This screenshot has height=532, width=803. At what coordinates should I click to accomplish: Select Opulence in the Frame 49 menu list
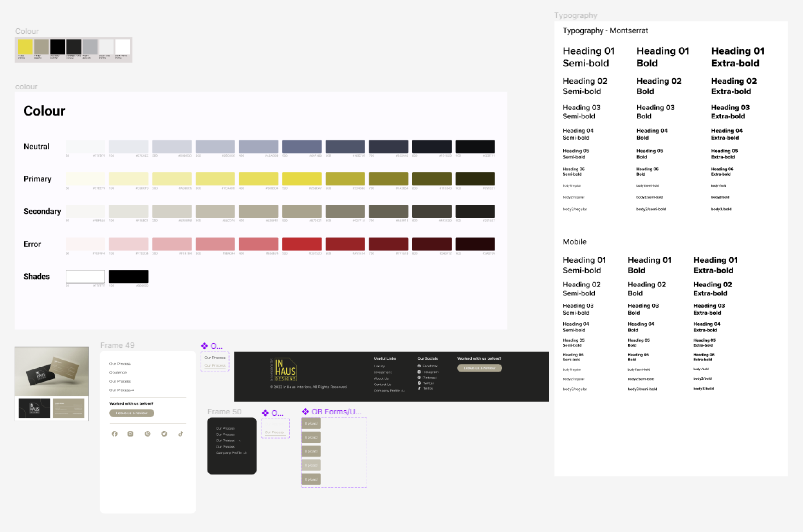click(118, 372)
